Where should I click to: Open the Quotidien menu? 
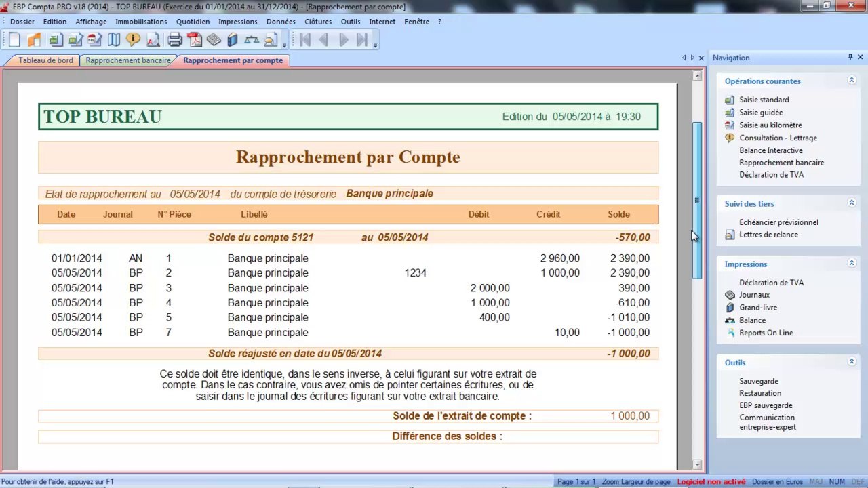coord(193,22)
